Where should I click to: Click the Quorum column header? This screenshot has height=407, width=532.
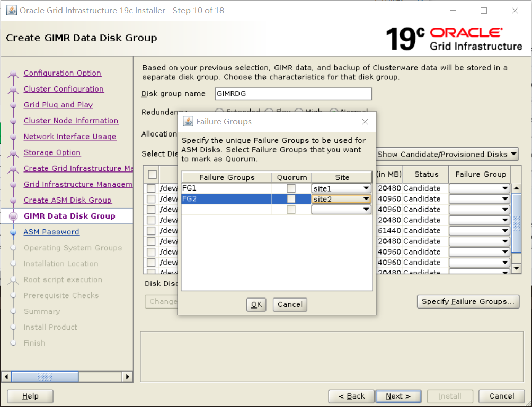pos(291,177)
